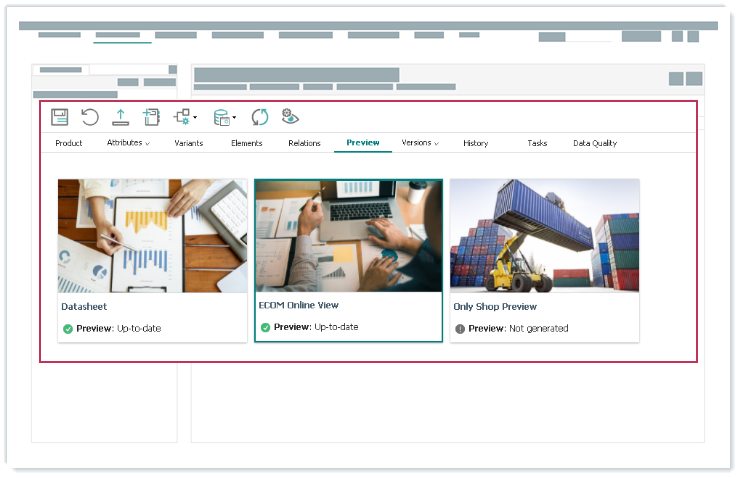This screenshot has width=740, height=478.
Task: Select the Data Quality tab
Action: click(x=595, y=143)
